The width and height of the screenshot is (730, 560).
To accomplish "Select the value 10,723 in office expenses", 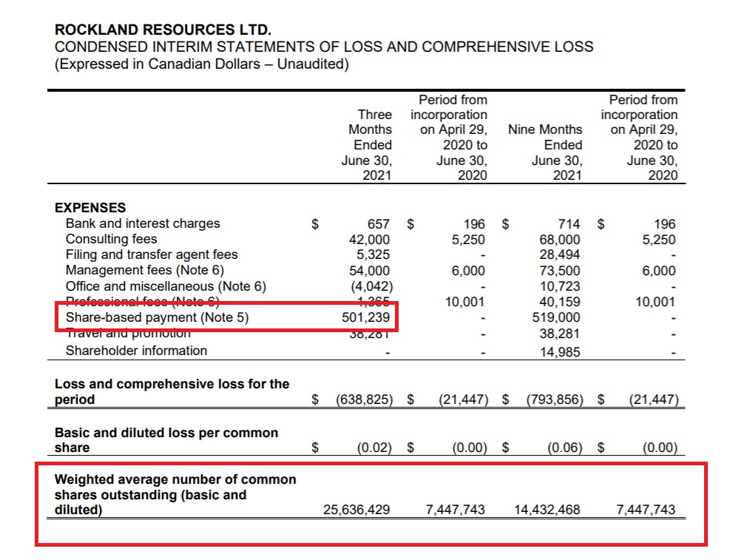I will (x=560, y=286).
